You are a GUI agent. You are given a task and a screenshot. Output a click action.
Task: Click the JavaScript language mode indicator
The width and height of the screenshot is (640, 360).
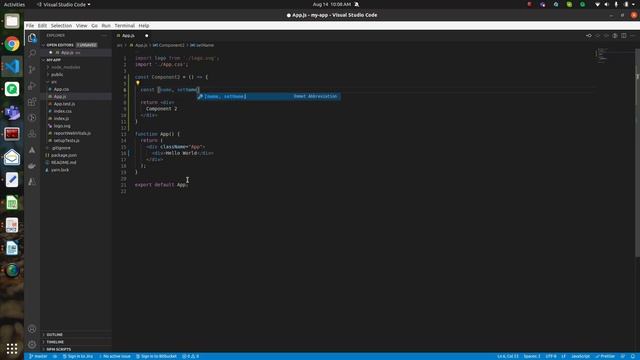[580, 356]
